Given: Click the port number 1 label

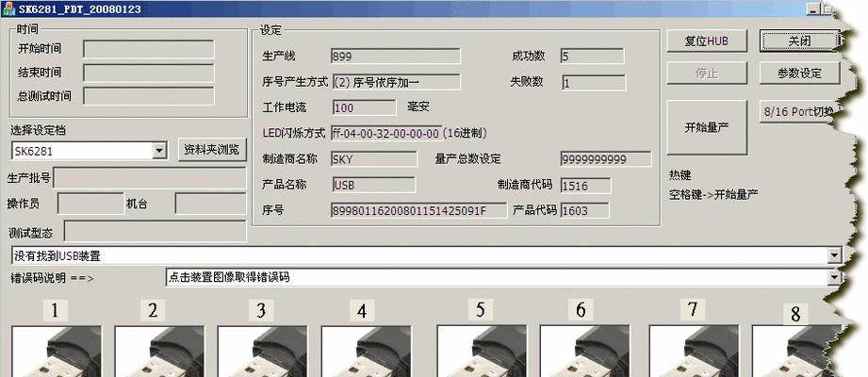Looking at the screenshot, I should pos(55,311).
